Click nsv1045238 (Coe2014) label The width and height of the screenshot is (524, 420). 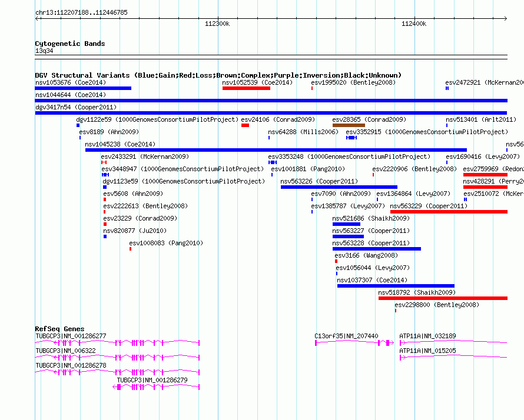(x=120, y=144)
